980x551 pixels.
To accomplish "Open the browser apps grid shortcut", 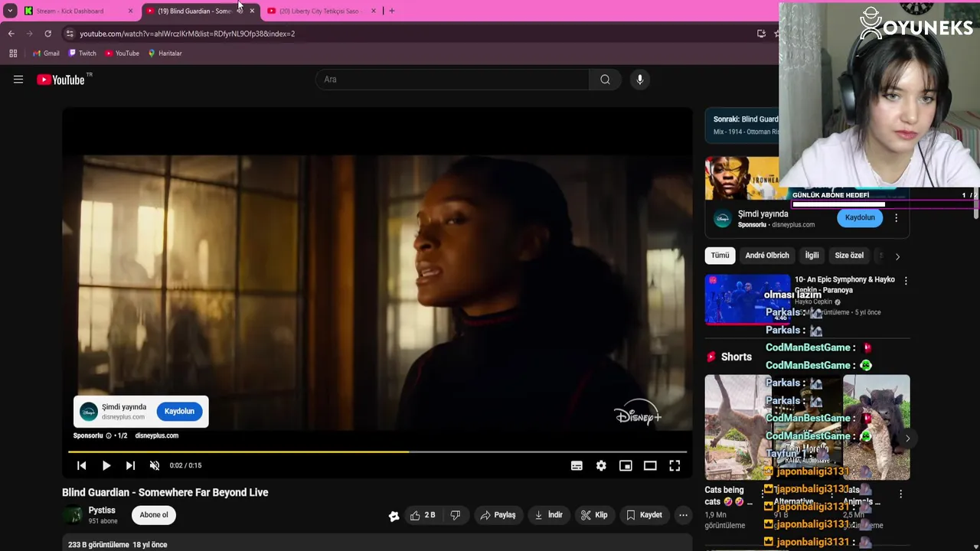I will [x=13, y=54].
